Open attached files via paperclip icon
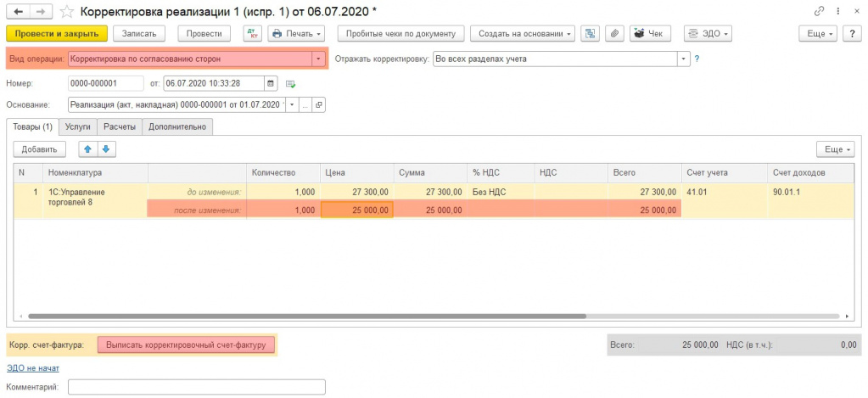The image size is (868, 398). click(614, 34)
